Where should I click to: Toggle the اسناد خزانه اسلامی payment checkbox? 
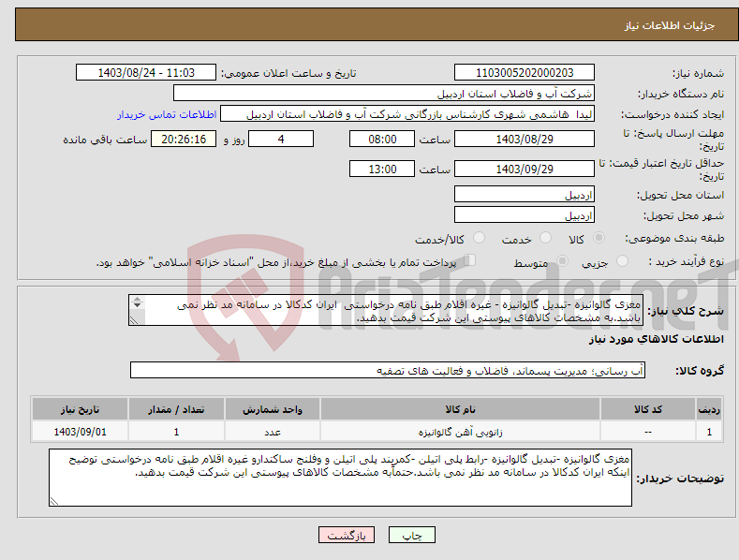[x=470, y=259]
